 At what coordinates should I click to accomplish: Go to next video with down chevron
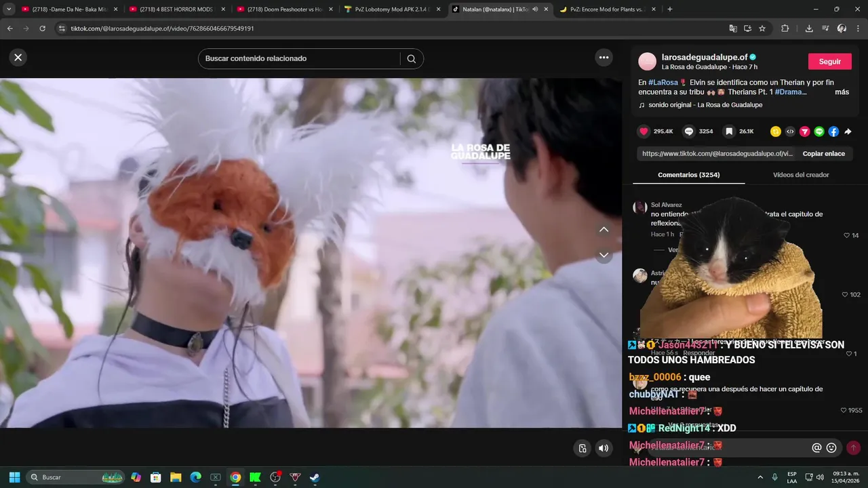604,256
